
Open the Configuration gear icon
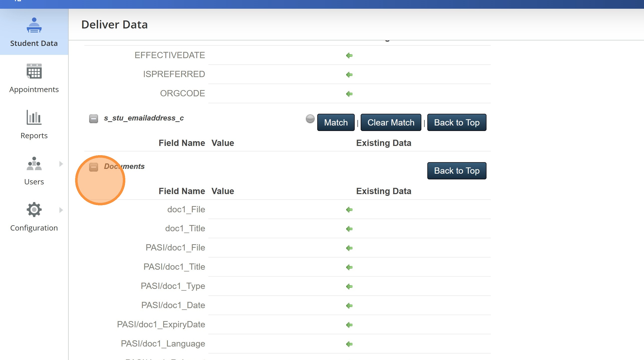[x=34, y=210]
